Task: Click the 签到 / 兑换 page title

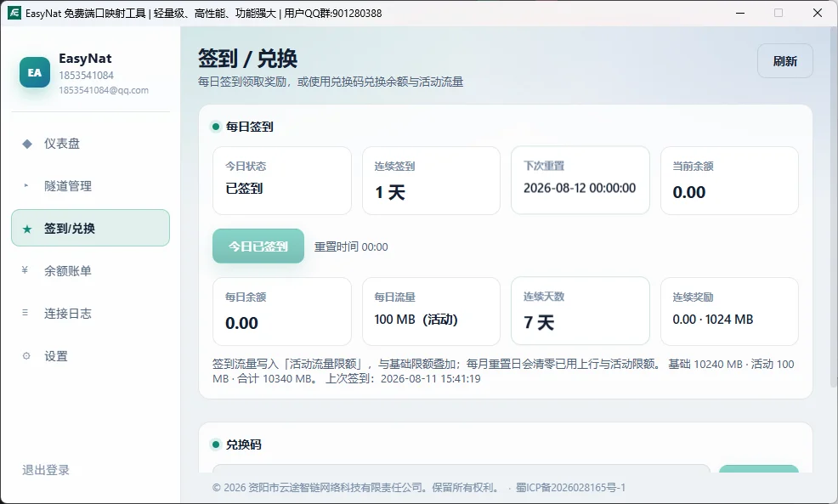Action: (247, 59)
